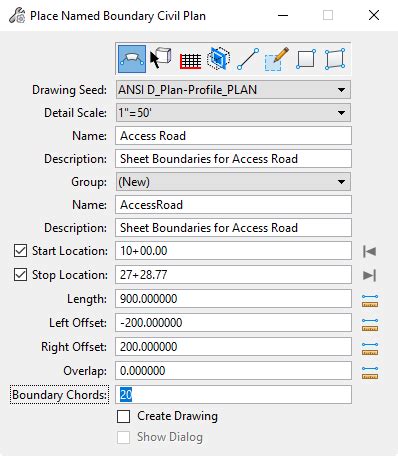Viewport: 398px width, 456px height.
Task: Click the Length field 900.000000
Action: 233,299
